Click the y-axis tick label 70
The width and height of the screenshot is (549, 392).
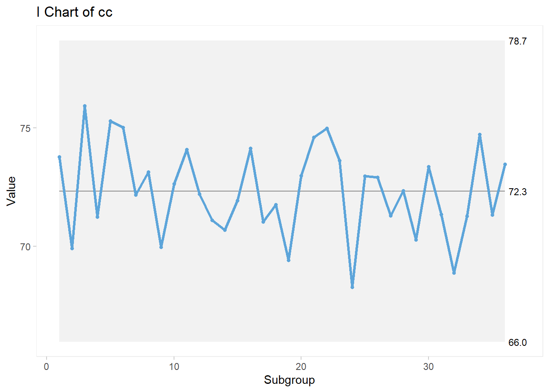25,247
